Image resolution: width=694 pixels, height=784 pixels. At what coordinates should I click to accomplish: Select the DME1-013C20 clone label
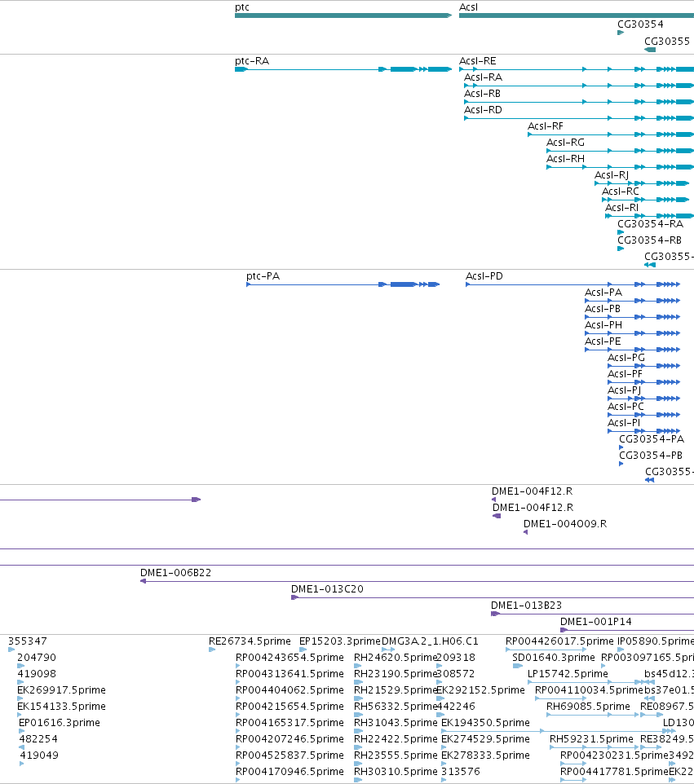tap(327, 589)
